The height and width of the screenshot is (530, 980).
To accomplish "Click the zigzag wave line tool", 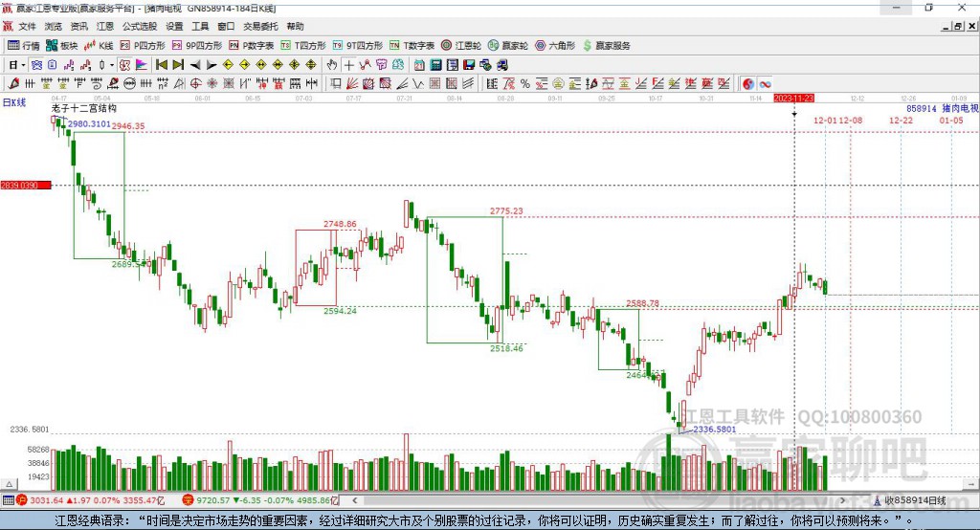I will 418,84.
